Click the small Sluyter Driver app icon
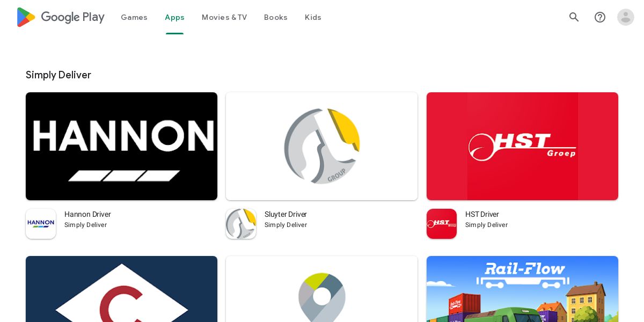This screenshot has height=322, width=644. click(x=241, y=224)
